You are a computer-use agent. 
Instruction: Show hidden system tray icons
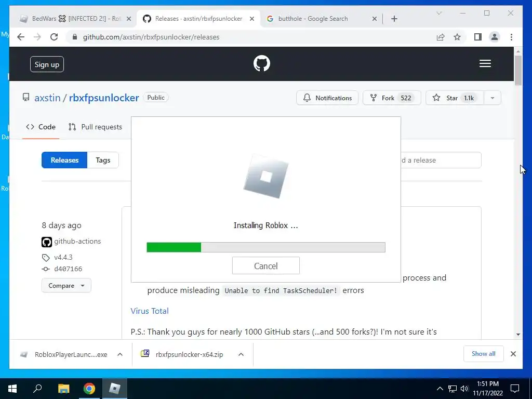click(440, 389)
